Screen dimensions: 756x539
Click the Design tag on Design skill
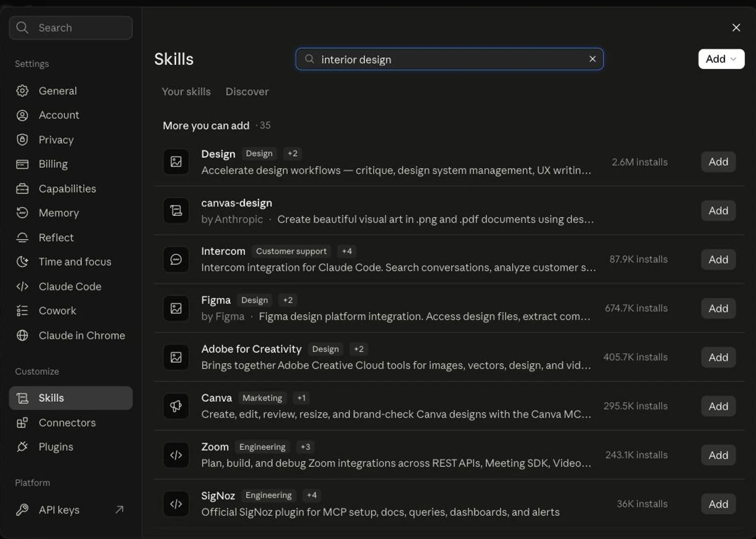point(259,154)
